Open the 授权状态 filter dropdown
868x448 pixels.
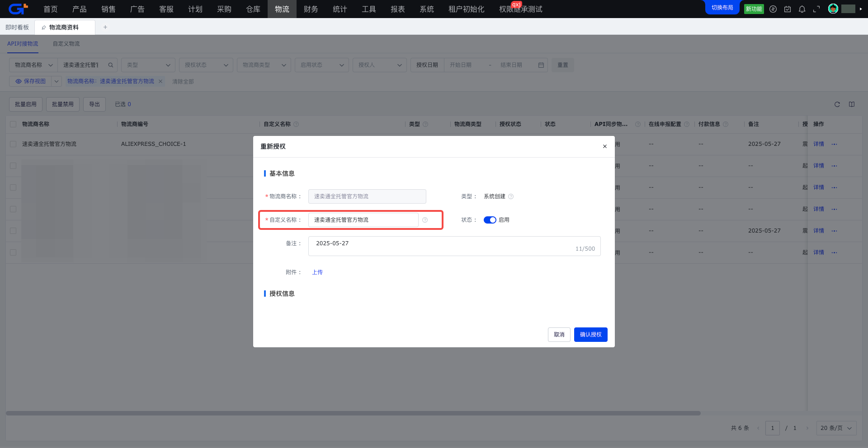[x=206, y=65]
